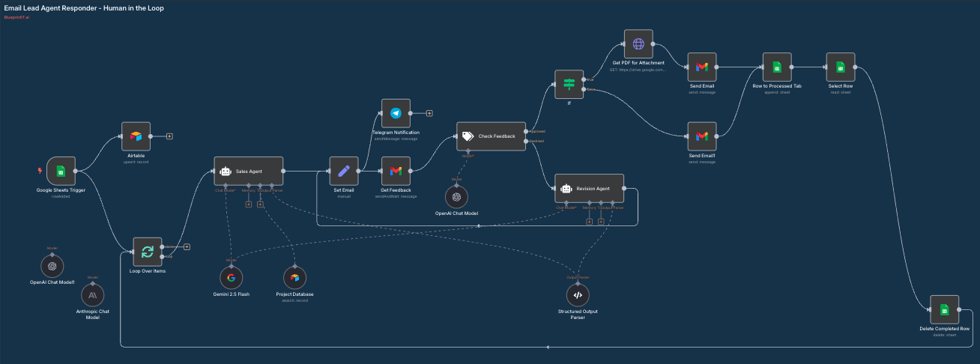This screenshot has width=980, height=364.
Task: Click the true output label of If node
Action: pos(590,79)
